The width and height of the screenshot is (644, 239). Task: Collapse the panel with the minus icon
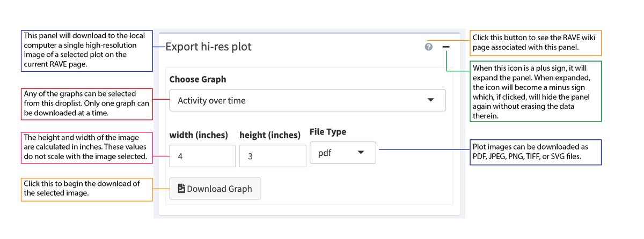click(446, 47)
